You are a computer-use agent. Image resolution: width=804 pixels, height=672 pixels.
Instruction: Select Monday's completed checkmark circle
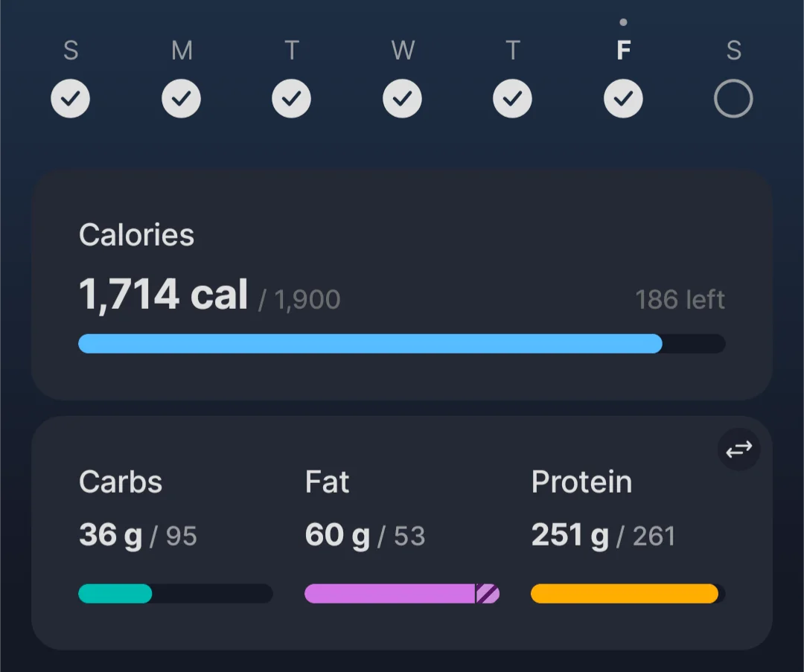tap(181, 98)
